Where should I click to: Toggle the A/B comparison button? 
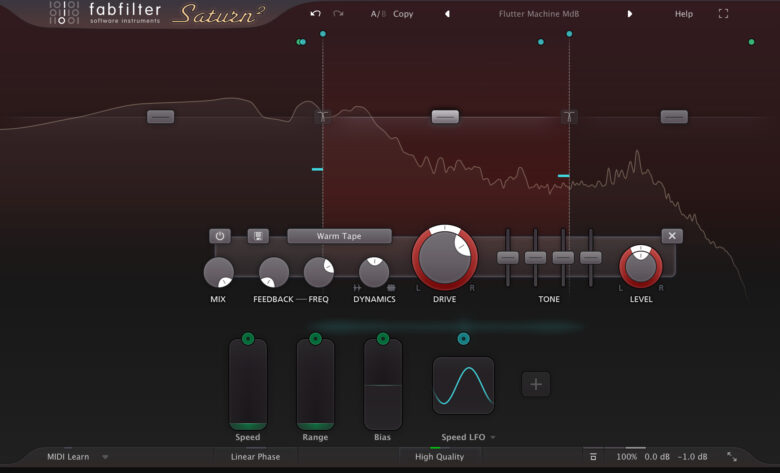[x=378, y=14]
